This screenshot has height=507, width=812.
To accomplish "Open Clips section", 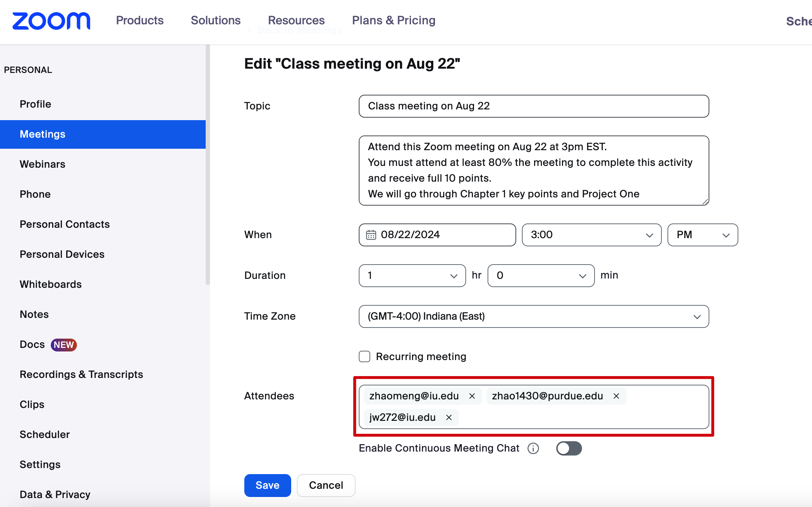I will [x=32, y=404].
